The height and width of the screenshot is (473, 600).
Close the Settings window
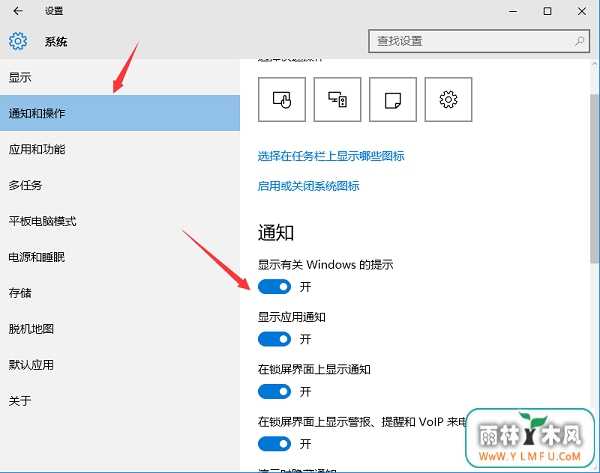(x=582, y=11)
